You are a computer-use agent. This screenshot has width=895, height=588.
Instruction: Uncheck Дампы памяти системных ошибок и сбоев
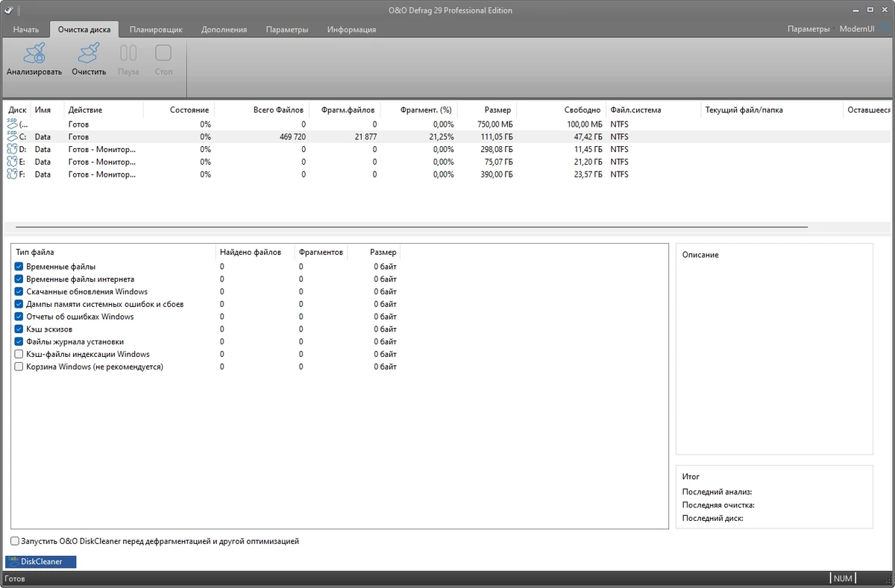pos(19,304)
